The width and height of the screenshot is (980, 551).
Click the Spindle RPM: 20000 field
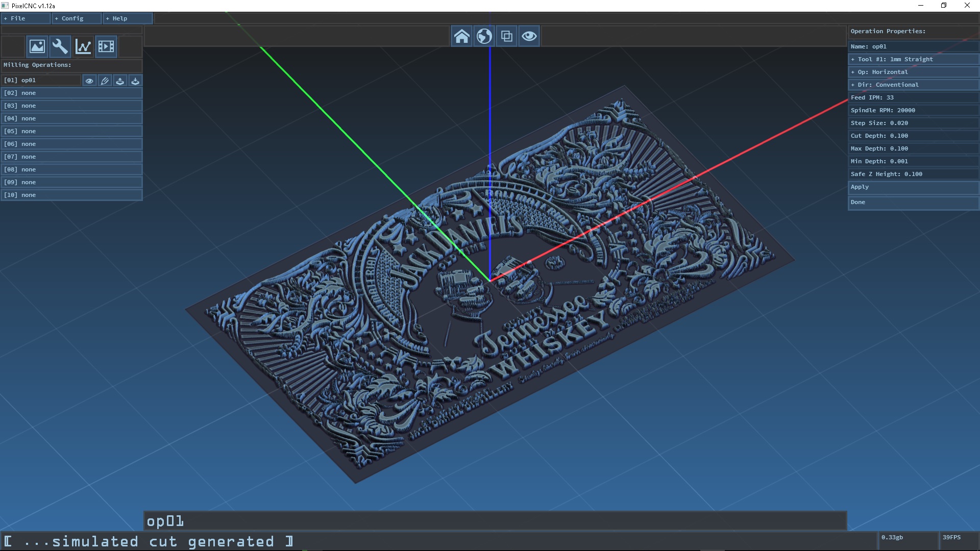[913, 110]
